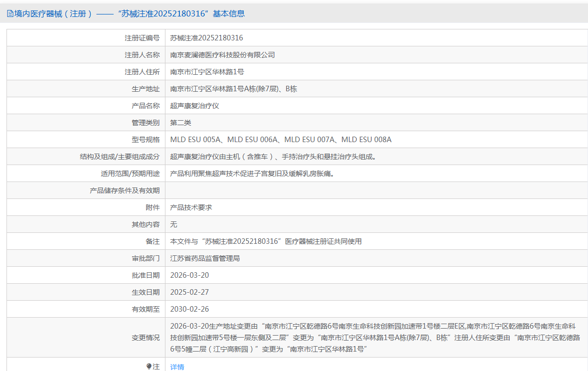Screen dimensions: 588x371
Task: Click the registrant address 南京市江宁区华林路1号
Action: (x=207, y=72)
